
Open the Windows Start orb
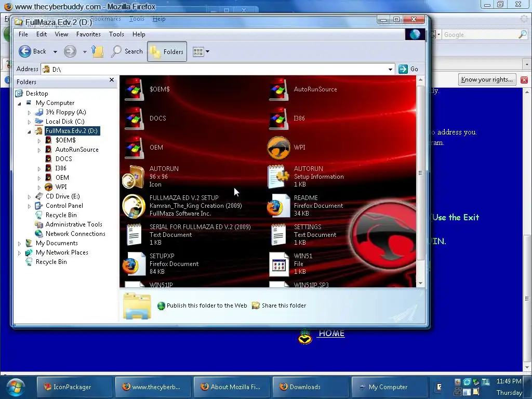15,387
